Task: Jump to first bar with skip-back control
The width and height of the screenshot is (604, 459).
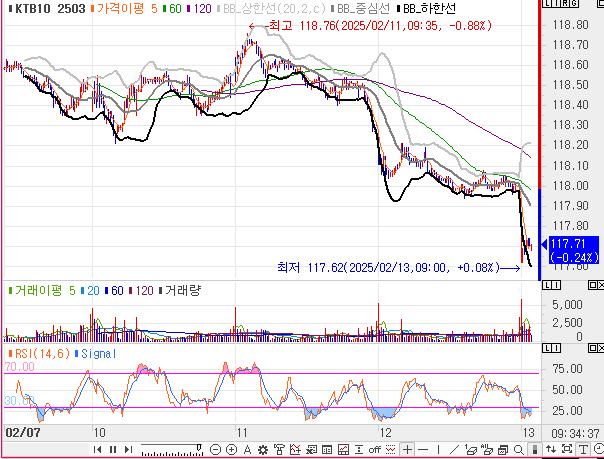Action: pyautogui.click(x=97, y=449)
